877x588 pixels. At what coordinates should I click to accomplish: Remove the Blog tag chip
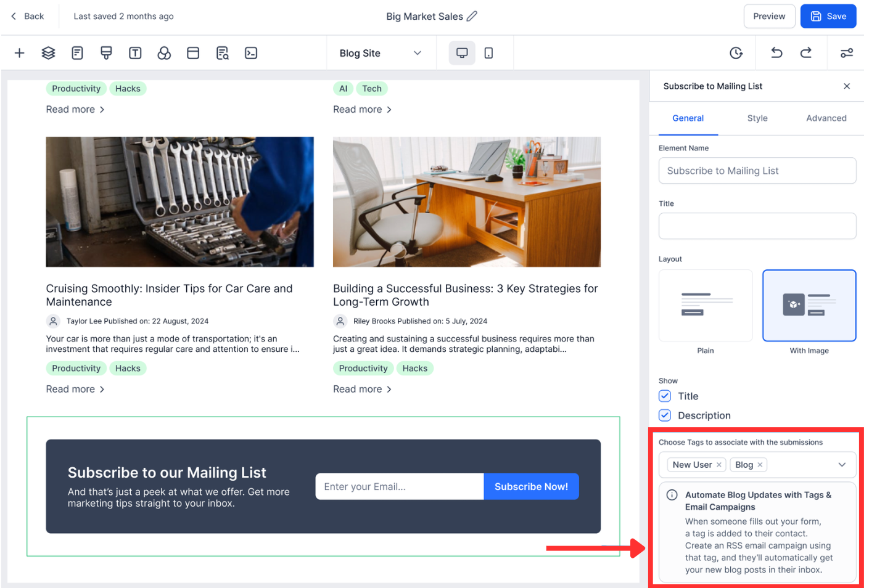point(760,465)
